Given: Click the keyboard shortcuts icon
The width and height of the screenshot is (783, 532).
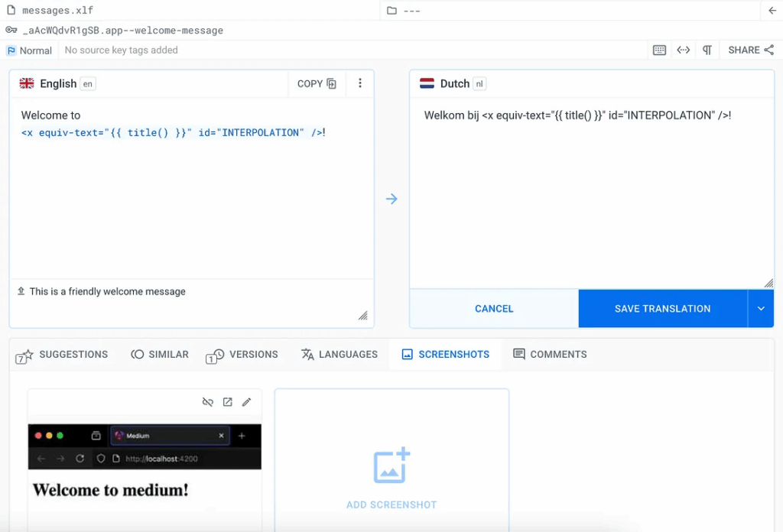Looking at the screenshot, I should (659, 50).
